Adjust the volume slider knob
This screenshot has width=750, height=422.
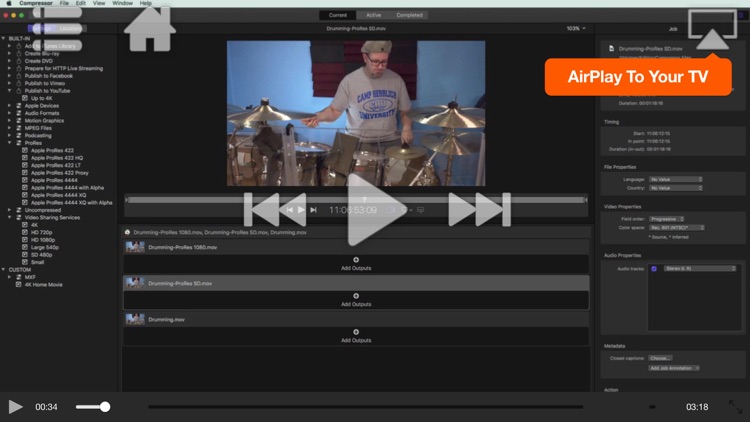(105, 407)
